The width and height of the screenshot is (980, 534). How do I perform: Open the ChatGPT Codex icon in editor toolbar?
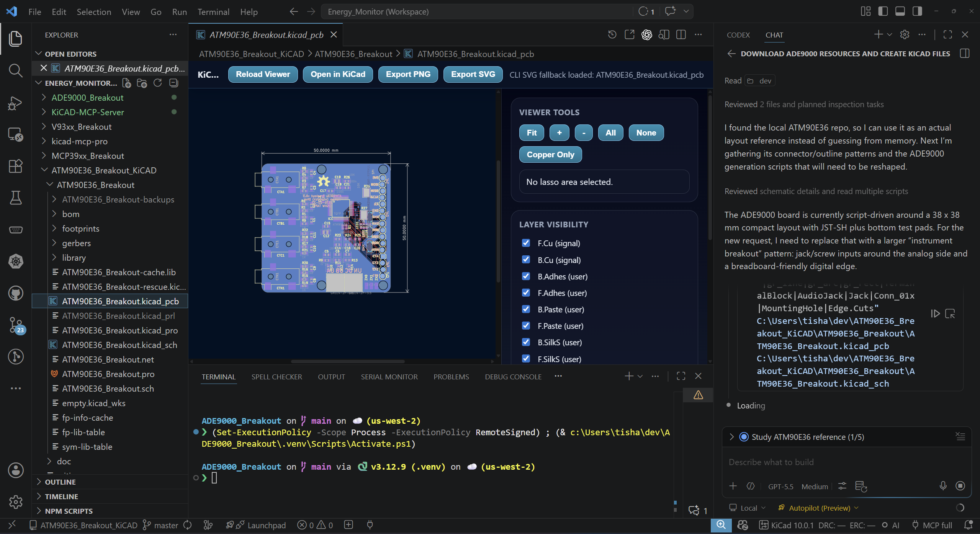point(646,35)
